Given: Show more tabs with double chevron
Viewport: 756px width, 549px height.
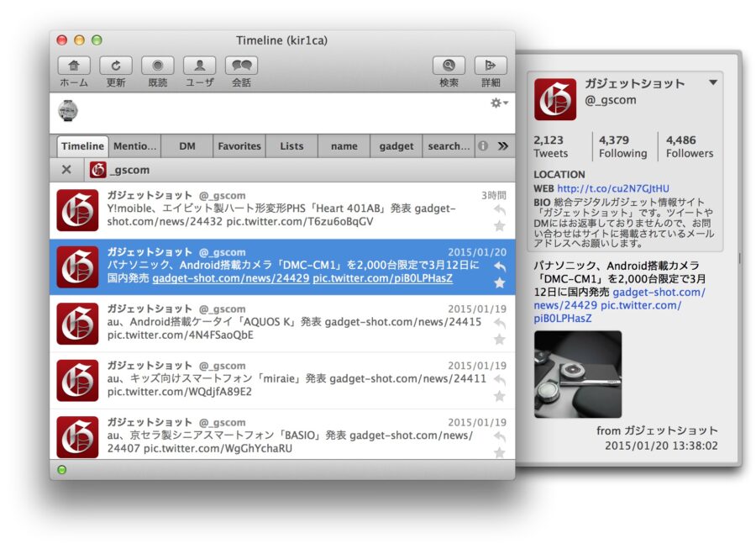Looking at the screenshot, I should (x=503, y=146).
